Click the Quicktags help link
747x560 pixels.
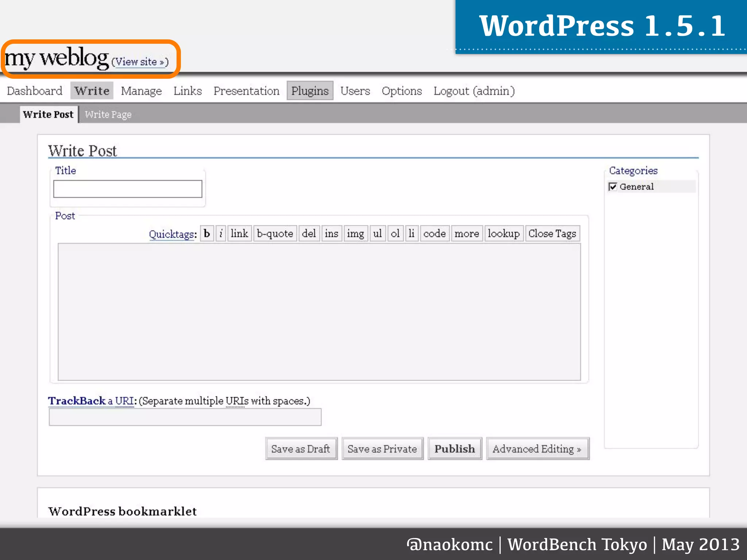(171, 234)
